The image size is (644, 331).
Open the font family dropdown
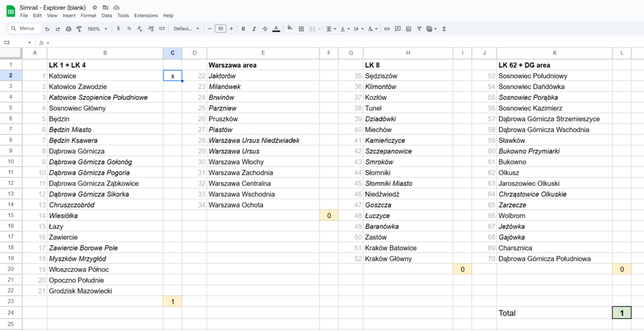187,29
